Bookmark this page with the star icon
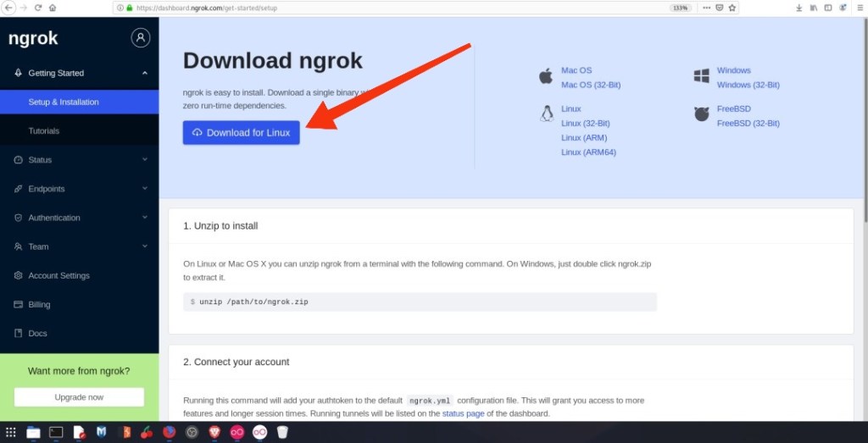This screenshot has height=443, width=868. pos(732,8)
